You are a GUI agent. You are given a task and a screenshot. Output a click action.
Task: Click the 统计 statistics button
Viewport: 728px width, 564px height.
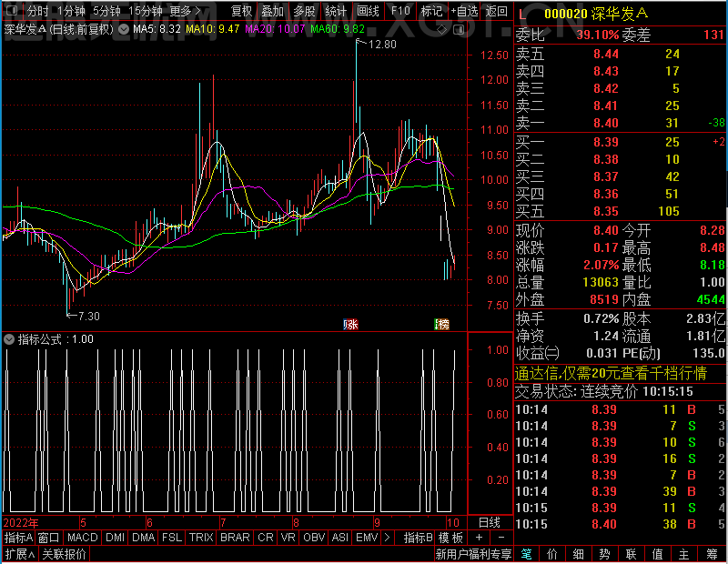[336, 11]
